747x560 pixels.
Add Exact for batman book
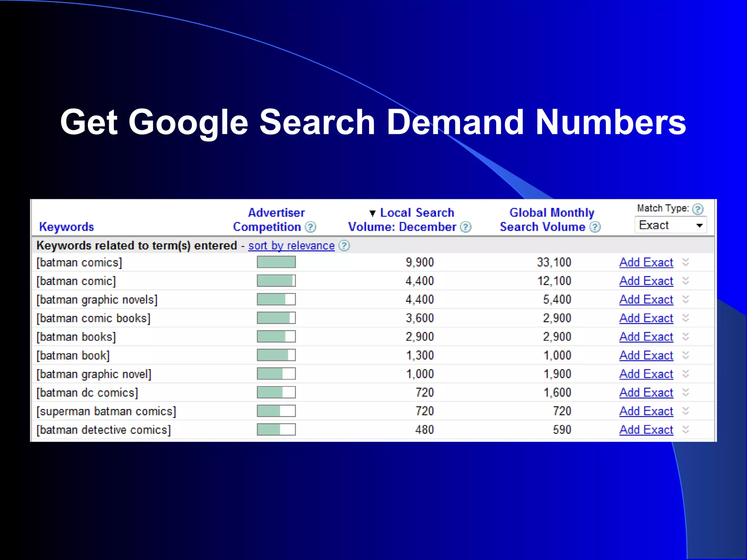[646, 355]
